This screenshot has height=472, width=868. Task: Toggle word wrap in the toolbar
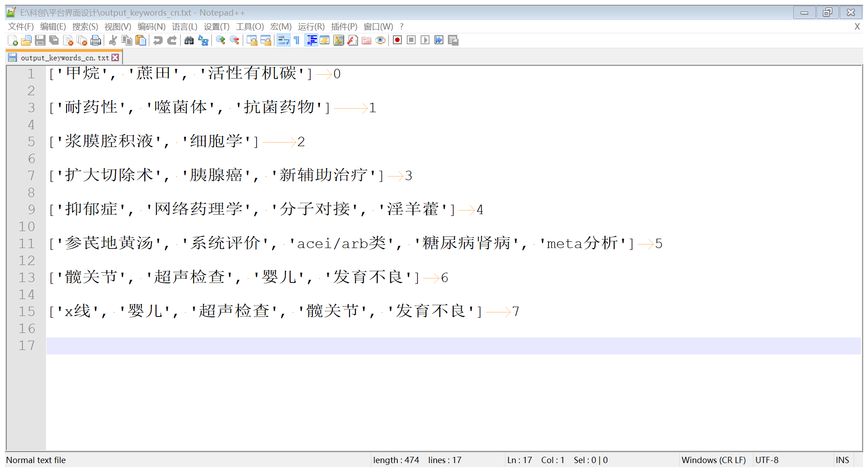point(283,41)
